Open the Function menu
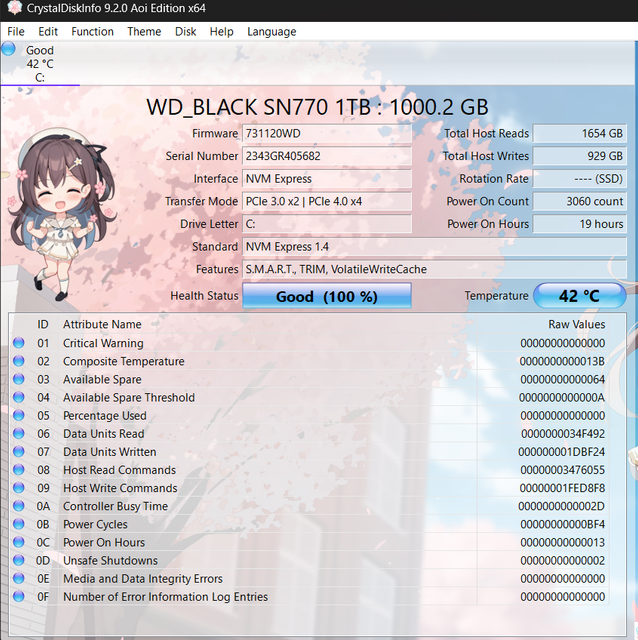 tap(92, 31)
